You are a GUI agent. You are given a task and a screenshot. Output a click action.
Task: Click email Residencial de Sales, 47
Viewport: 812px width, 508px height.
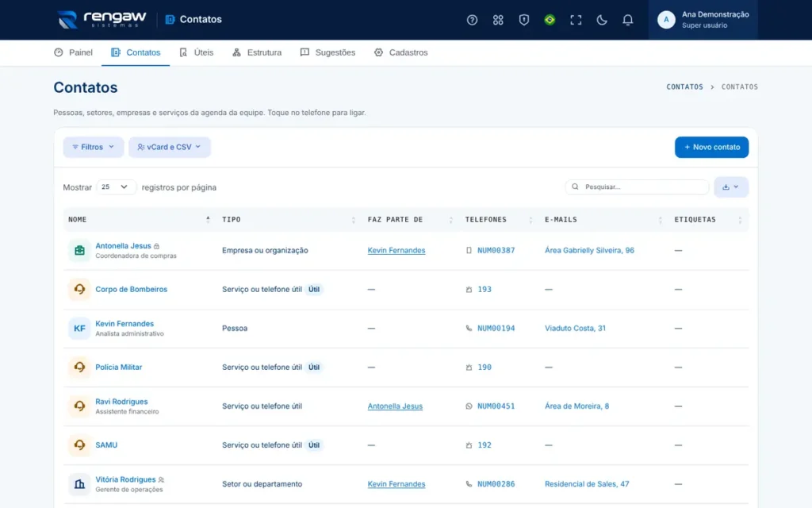point(587,483)
